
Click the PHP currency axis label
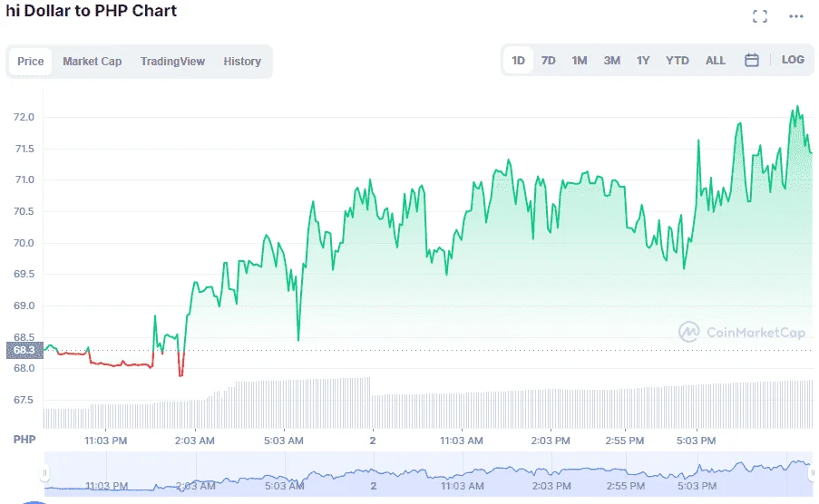[24, 440]
